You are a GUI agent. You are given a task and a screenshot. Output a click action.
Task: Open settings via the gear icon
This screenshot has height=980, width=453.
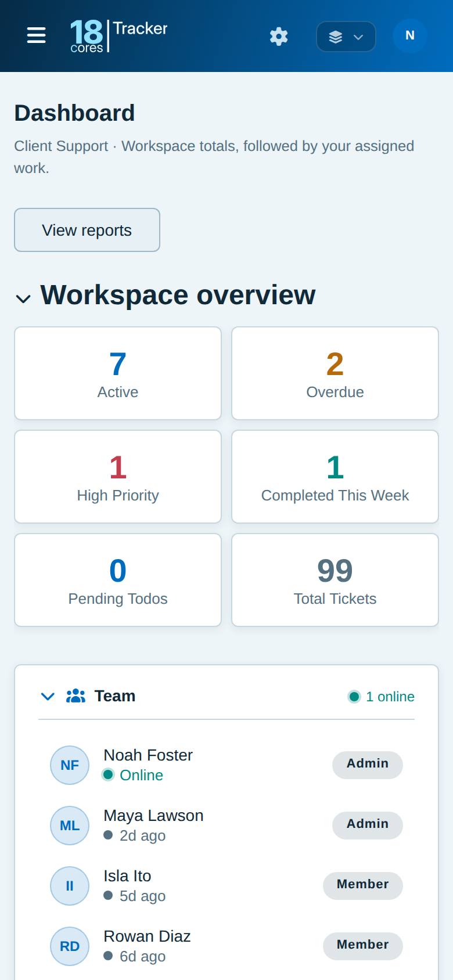coord(279,37)
